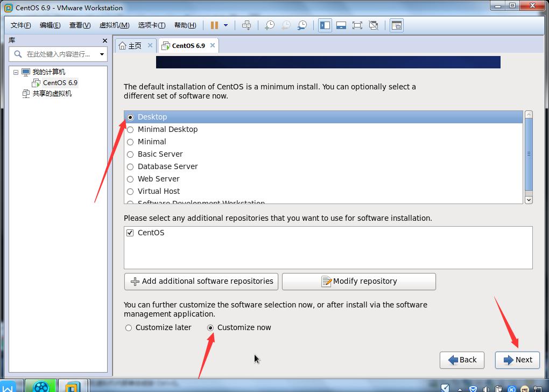Switch to the 主页 tab
The height and width of the screenshot is (392, 549).
point(135,46)
